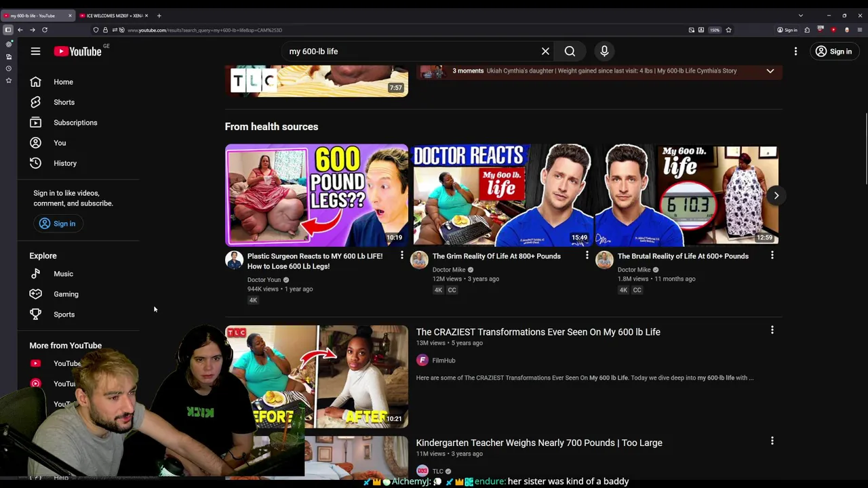This screenshot has height=488, width=868.
Task: Open options for Brutal Reality video
Action: click(x=772, y=256)
